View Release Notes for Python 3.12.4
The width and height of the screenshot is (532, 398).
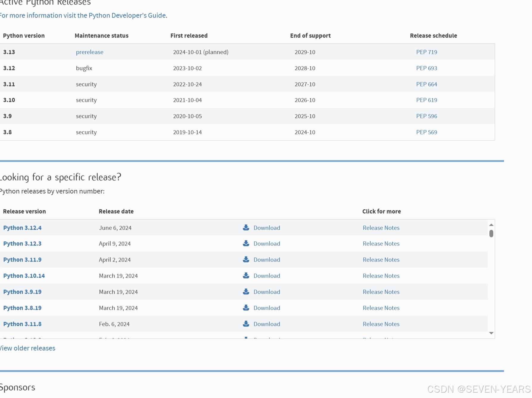pos(381,228)
